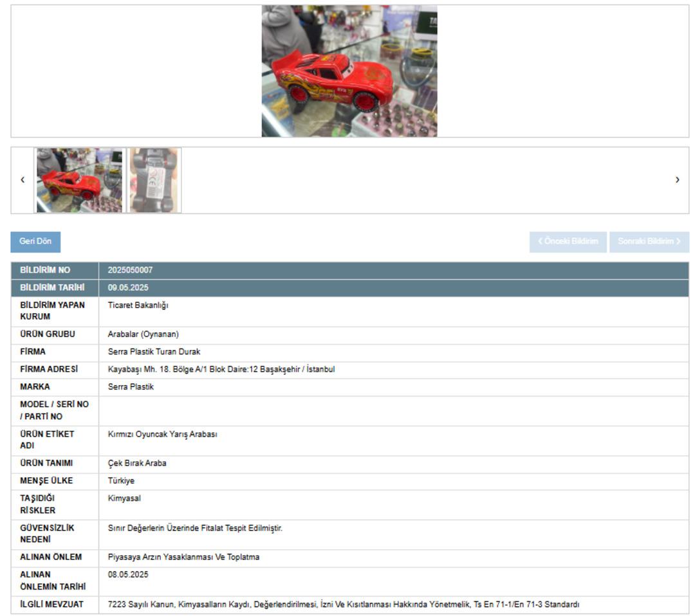Viewport: 695px width, 616px height.
Task: Select notification number 2025050007
Action: click(x=130, y=270)
